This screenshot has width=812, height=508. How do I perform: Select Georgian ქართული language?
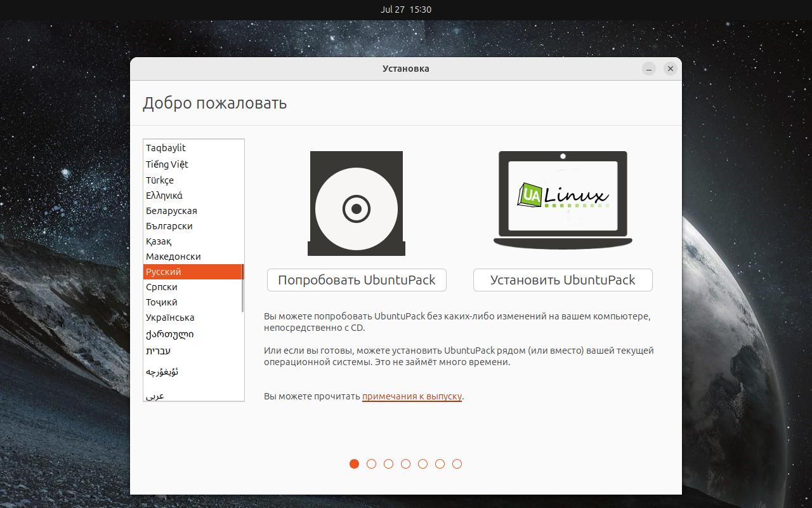click(x=193, y=334)
